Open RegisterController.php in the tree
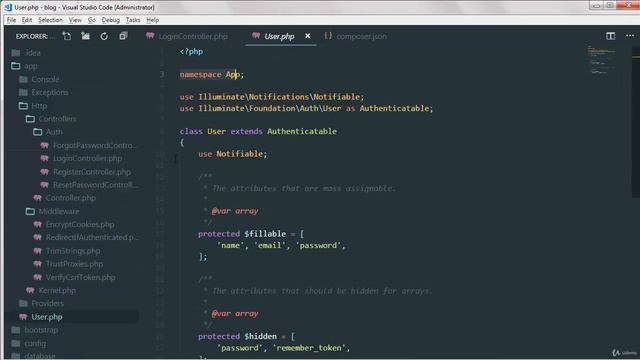The width and height of the screenshot is (640, 360). point(86,172)
